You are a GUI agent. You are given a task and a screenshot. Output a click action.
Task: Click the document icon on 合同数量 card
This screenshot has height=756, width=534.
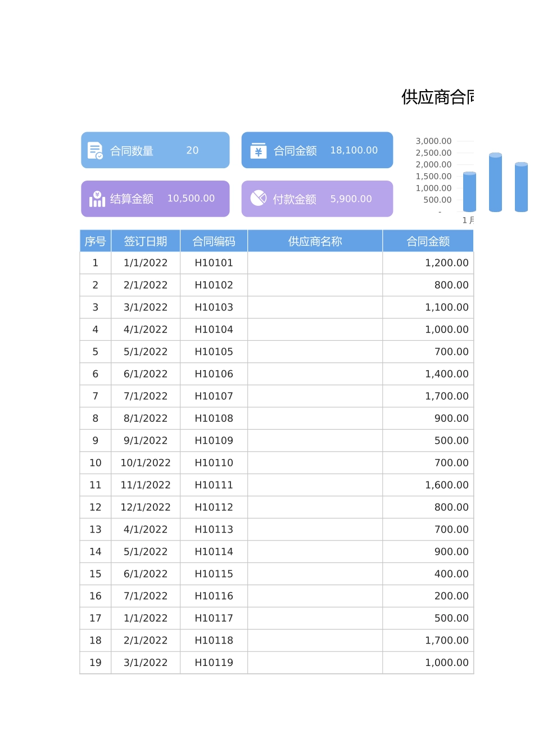point(94,150)
